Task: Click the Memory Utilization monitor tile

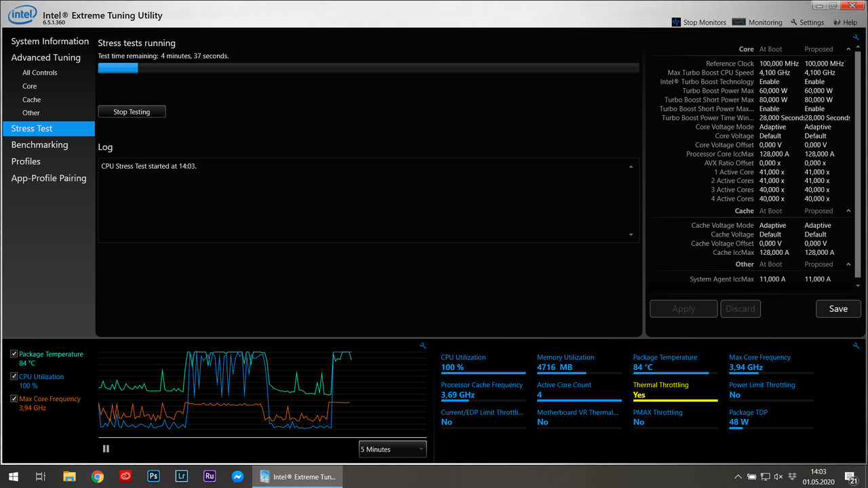Action: coord(579,363)
